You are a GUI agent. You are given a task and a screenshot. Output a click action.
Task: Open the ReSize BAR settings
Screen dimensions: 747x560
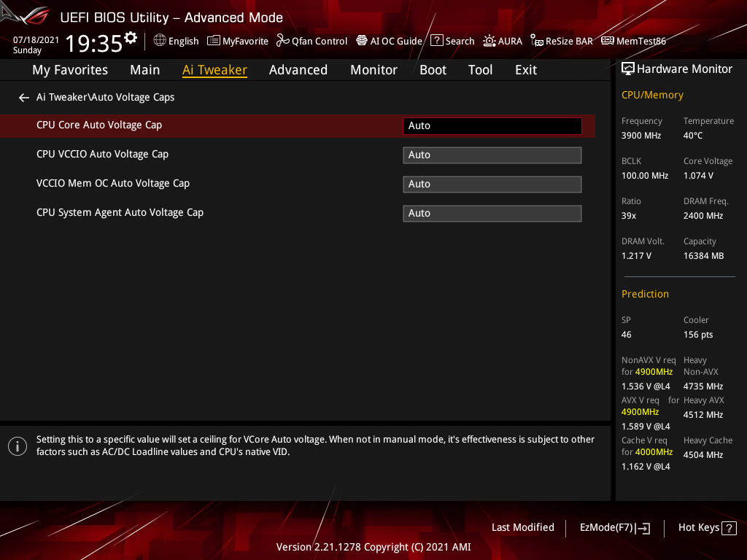coord(561,41)
